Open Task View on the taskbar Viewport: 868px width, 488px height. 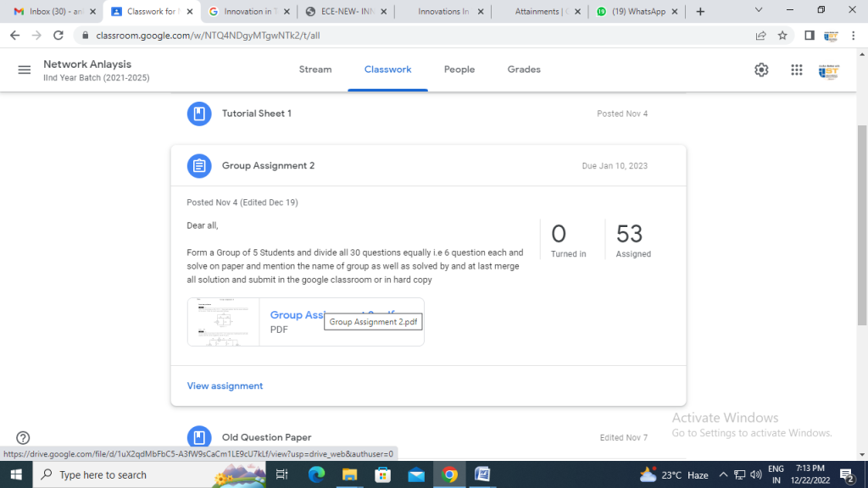281,474
